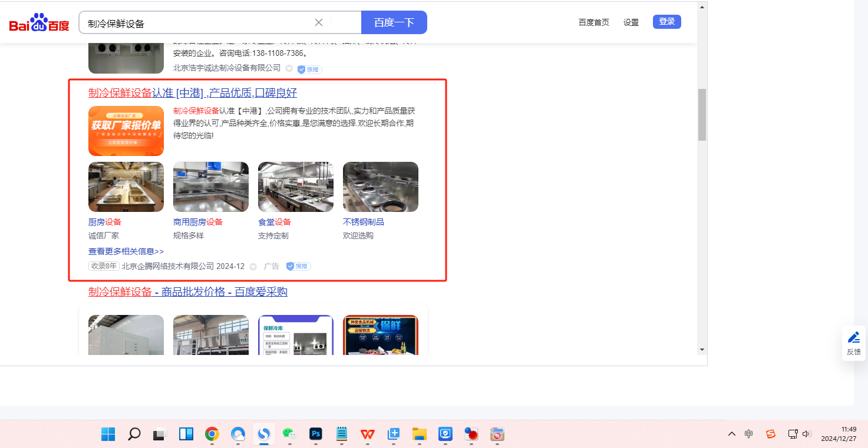This screenshot has width=868, height=448.
Task: Launch Google Chrome from the taskbar
Action: 212,434
